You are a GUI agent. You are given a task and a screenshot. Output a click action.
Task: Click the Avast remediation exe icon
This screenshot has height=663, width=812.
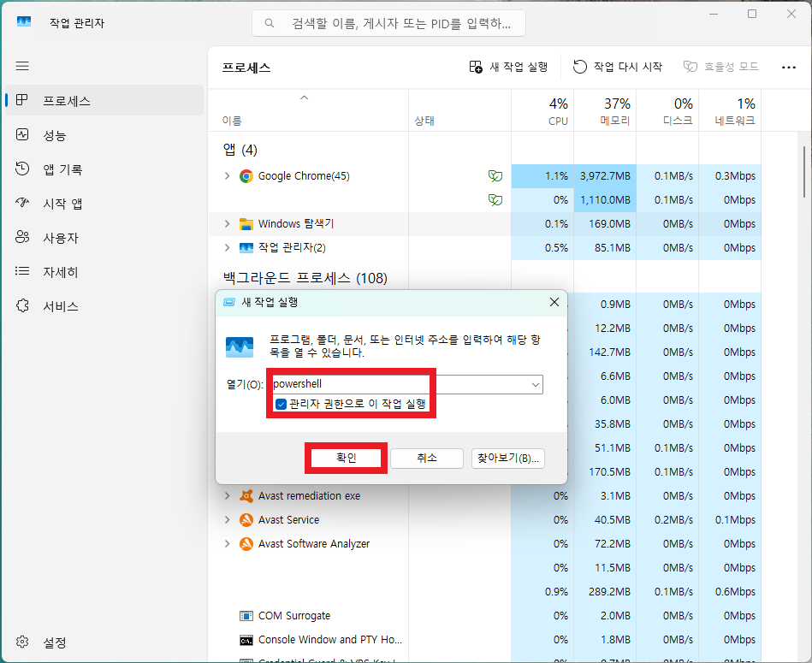click(246, 496)
